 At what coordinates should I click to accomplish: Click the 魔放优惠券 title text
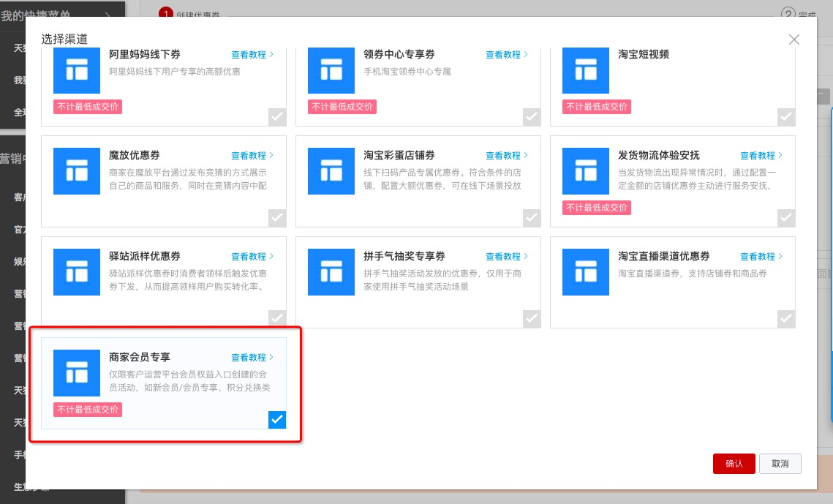click(135, 155)
